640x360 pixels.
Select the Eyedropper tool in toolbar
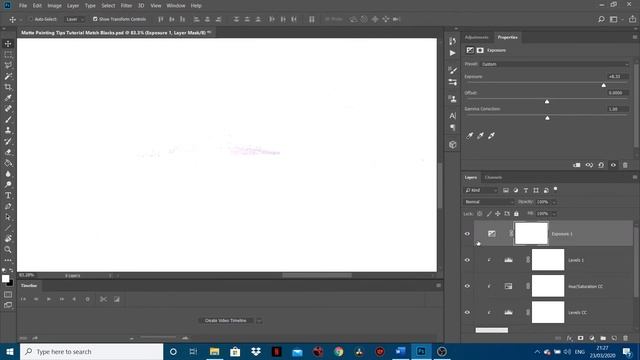click(8, 98)
